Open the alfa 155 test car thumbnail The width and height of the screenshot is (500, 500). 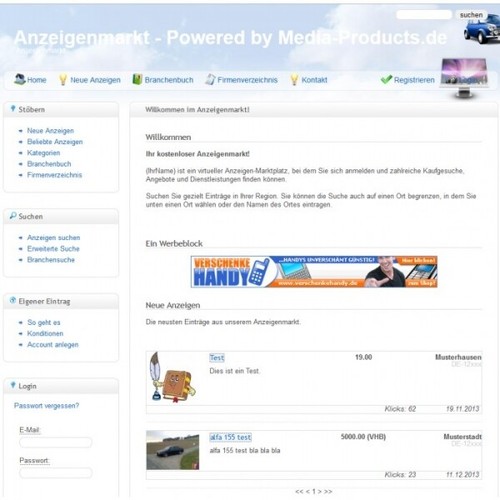click(x=173, y=450)
